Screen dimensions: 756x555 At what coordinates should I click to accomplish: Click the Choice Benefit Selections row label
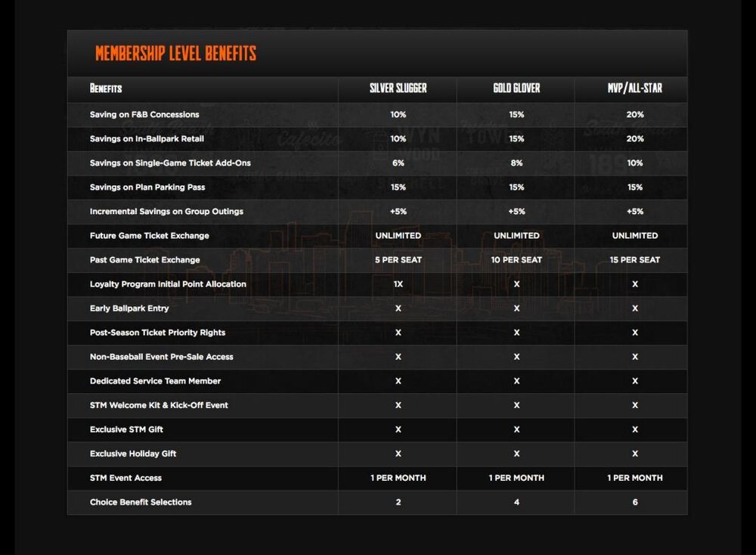point(141,502)
